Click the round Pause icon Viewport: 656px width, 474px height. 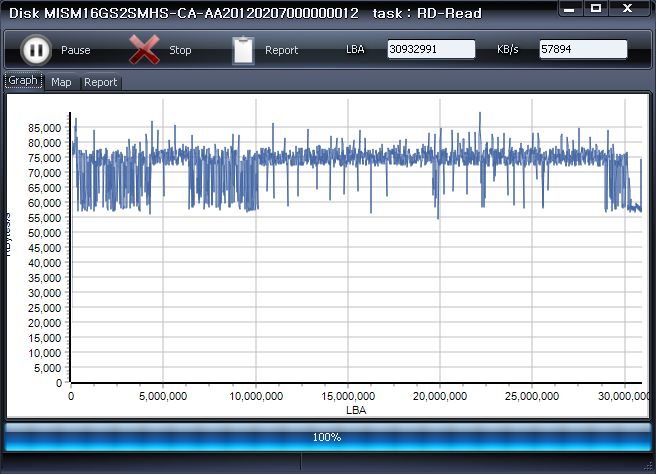tap(35, 50)
